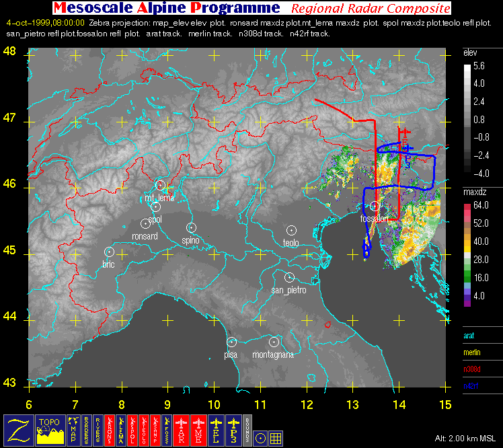Click the fossalon radar site marker
The width and height of the screenshot is (503, 448).
(375, 206)
